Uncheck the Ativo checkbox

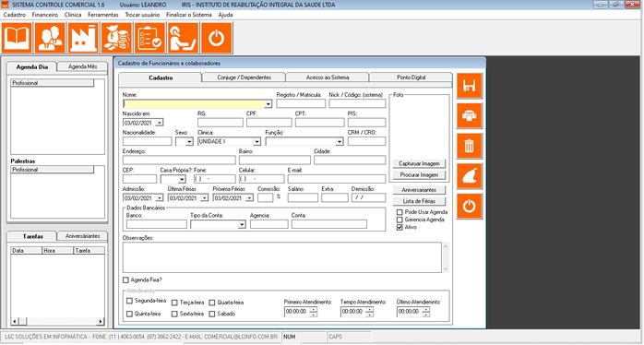coord(400,227)
